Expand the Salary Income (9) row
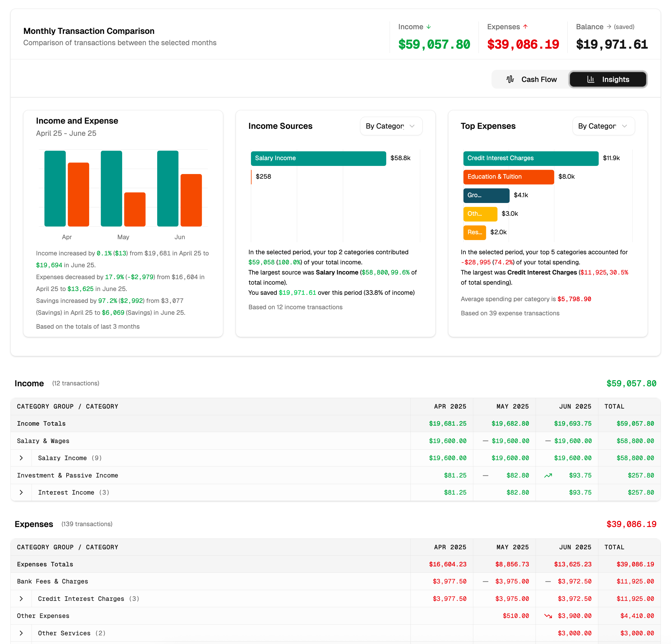Screen dimensions: 671x644 click(22, 458)
